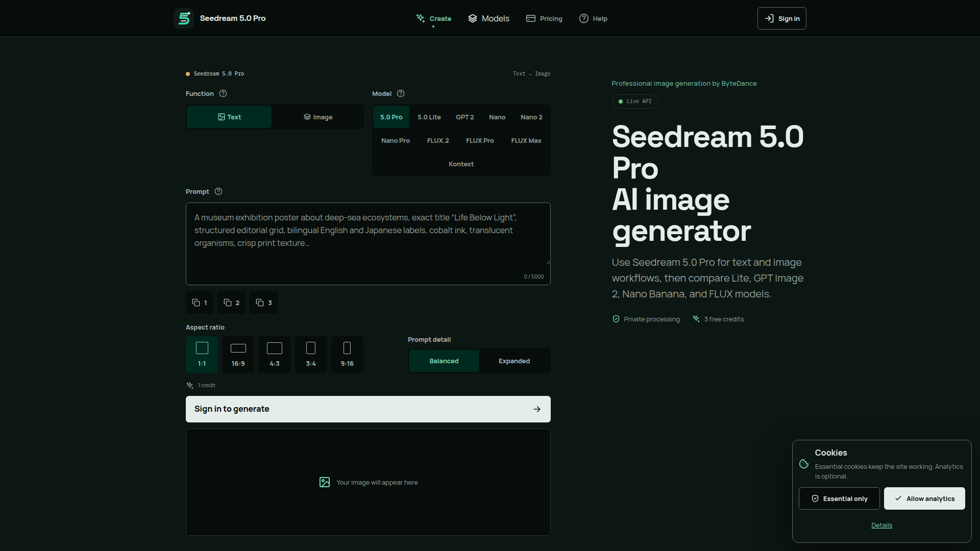Click the Sign in button in header
The width and height of the screenshot is (980, 551).
tap(782, 18)
